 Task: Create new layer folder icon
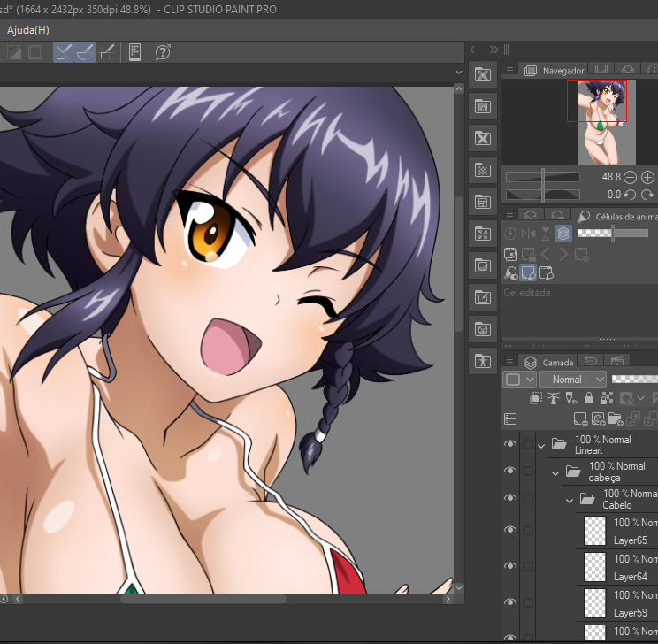616,418
